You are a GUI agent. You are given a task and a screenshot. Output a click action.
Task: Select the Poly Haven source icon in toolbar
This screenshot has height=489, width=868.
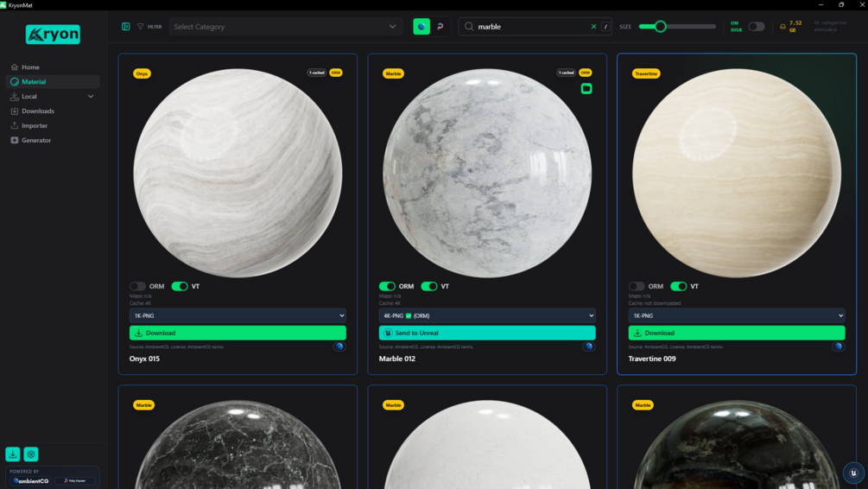pyautogui.click(x=440, y=27)
